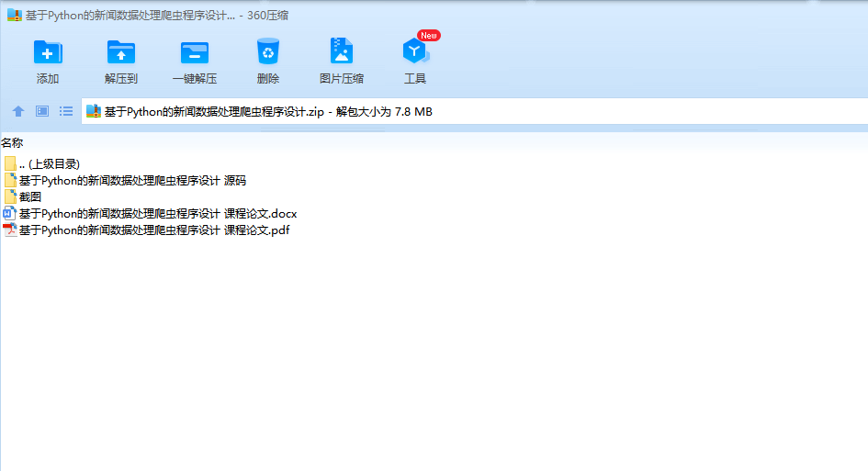Click the folder icon of 截图 folder
The height and width of the screenshot is (471, 868).
10,197
